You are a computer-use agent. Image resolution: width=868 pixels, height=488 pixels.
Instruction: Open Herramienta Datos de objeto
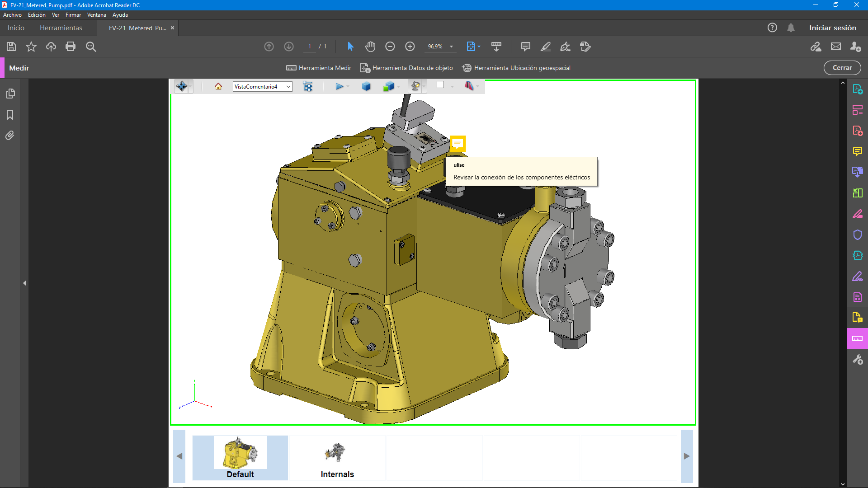coord(406,68)
